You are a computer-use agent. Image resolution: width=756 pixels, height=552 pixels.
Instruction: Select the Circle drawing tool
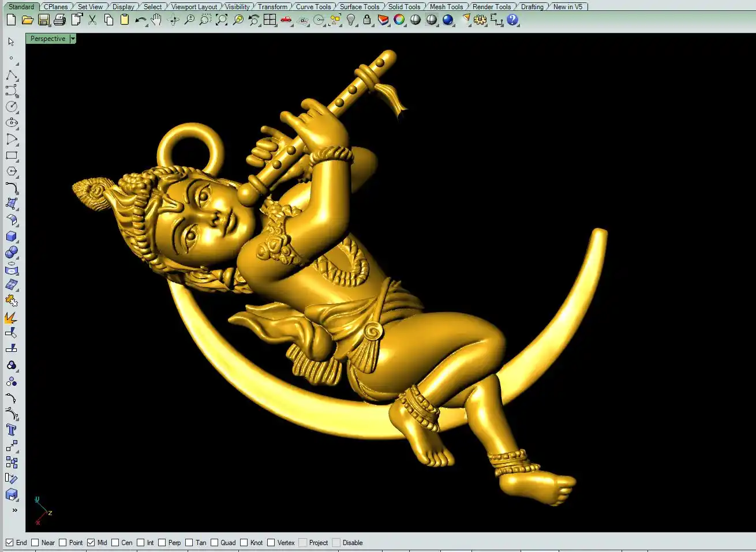[12, 107]
